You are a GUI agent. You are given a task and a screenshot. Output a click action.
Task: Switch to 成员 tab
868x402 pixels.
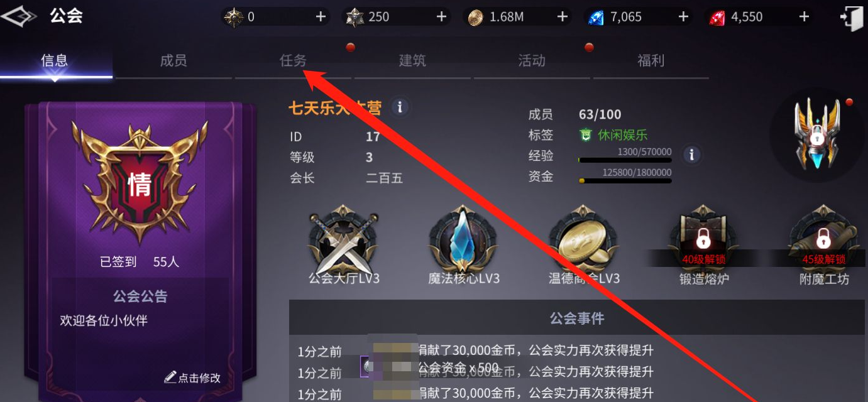point(173,60)
